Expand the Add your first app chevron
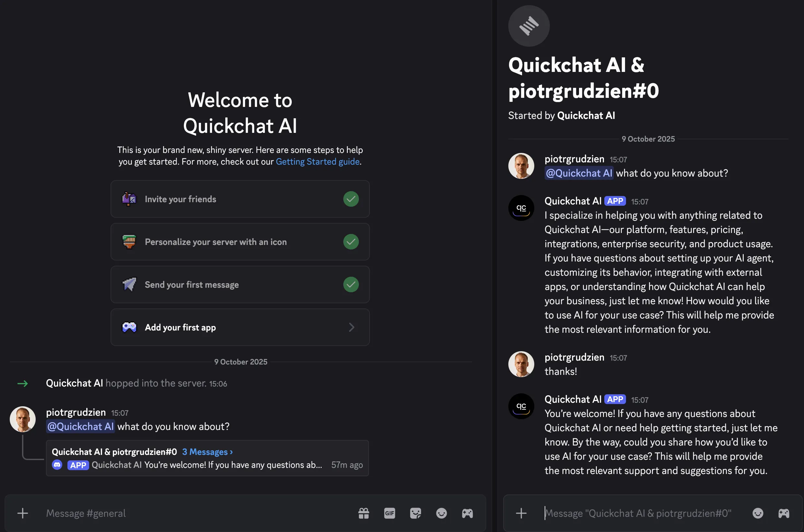The height and width of the screenshot is (532, 804). 351,327
